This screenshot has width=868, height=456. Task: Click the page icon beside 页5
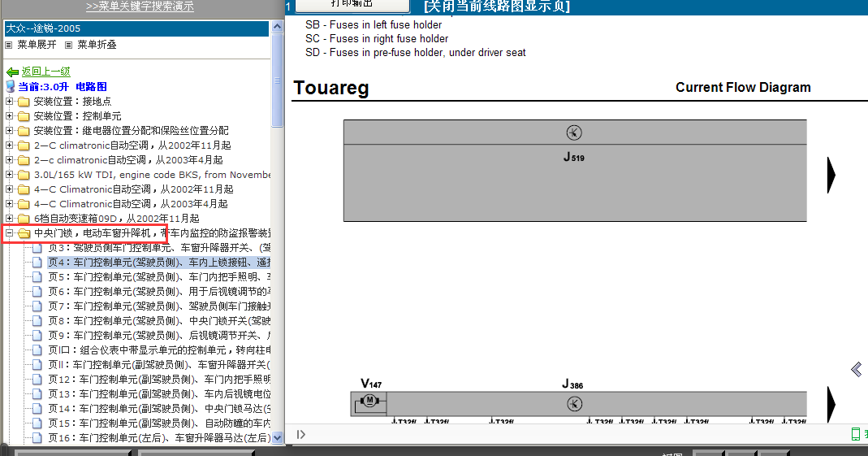(37, 277)
